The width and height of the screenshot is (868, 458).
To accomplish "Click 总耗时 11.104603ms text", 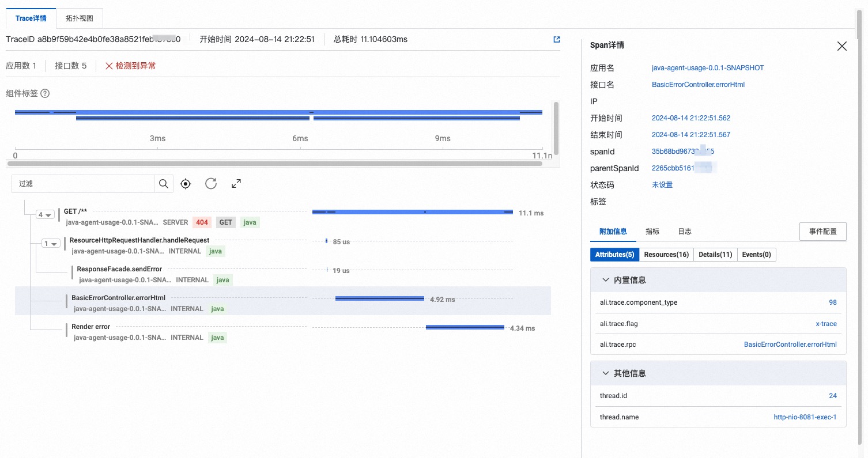I will [371, 39].
